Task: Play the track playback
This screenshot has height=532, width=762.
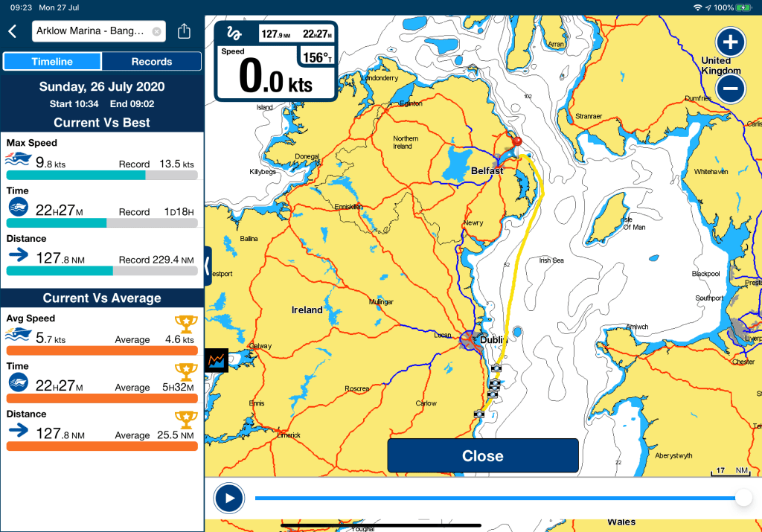Action: coord(228,499)
